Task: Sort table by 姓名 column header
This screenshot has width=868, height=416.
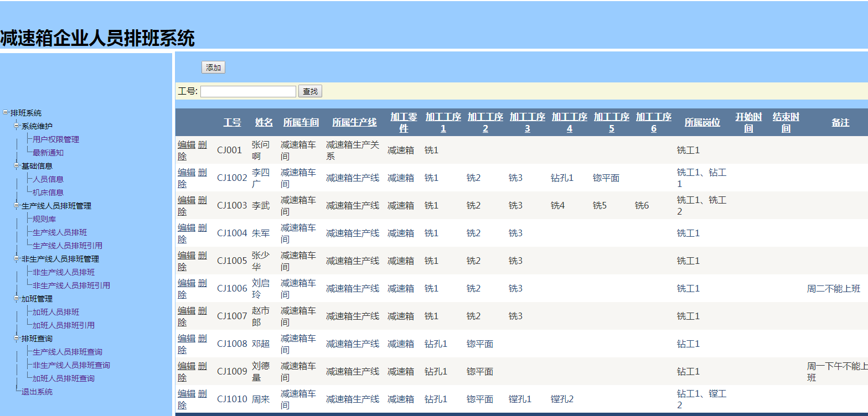Action: pos(263,122)
